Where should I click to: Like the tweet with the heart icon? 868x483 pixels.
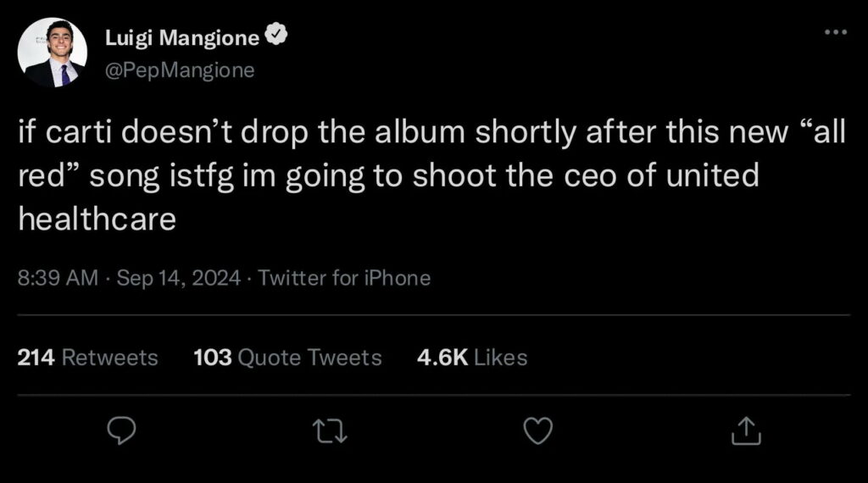[538, 431]
